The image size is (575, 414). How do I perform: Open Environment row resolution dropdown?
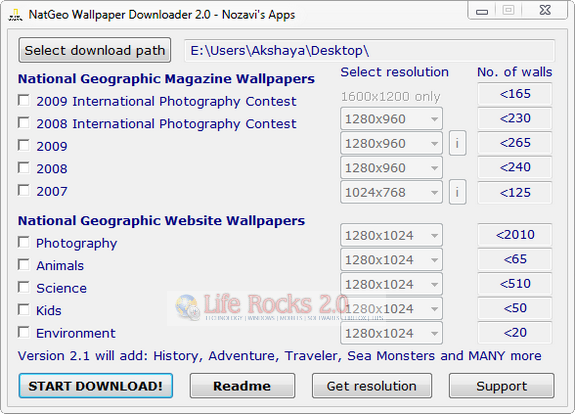[391, 333]
